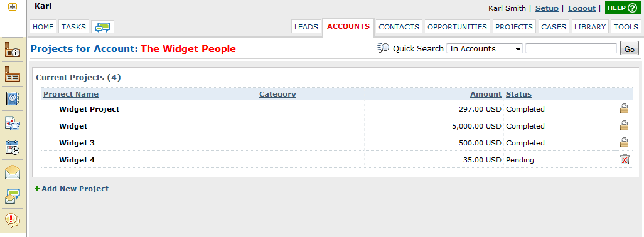Sort projects by the Amount column header

486,94
